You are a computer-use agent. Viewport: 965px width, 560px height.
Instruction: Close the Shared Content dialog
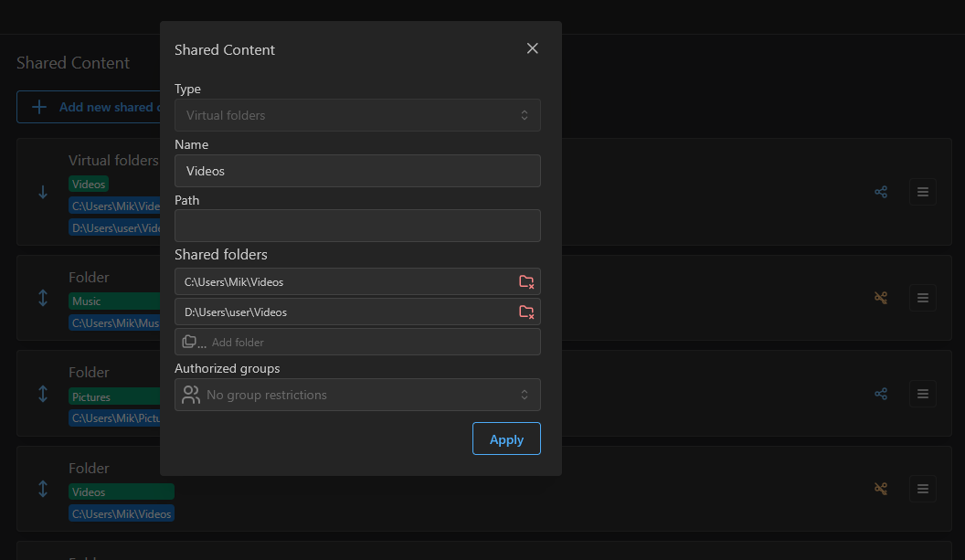[x=533, y=48]
